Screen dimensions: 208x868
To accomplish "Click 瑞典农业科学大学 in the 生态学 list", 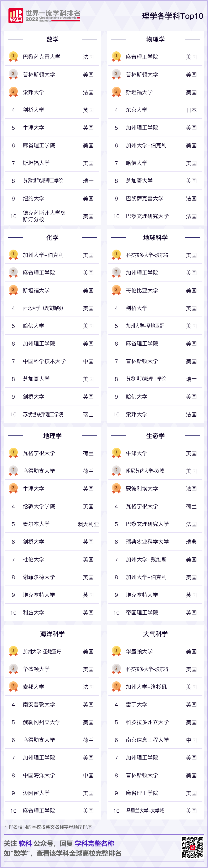I will click(147, 542).
